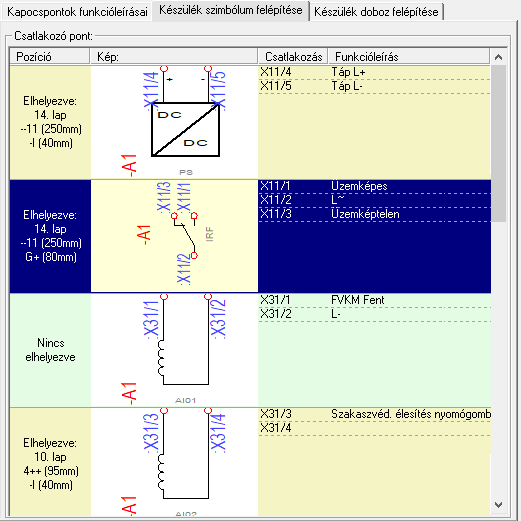Screen dimensions: 521x521
Task: Click the scrollbar up arrow
Action: pyautogui.click(x=498, y=57)
